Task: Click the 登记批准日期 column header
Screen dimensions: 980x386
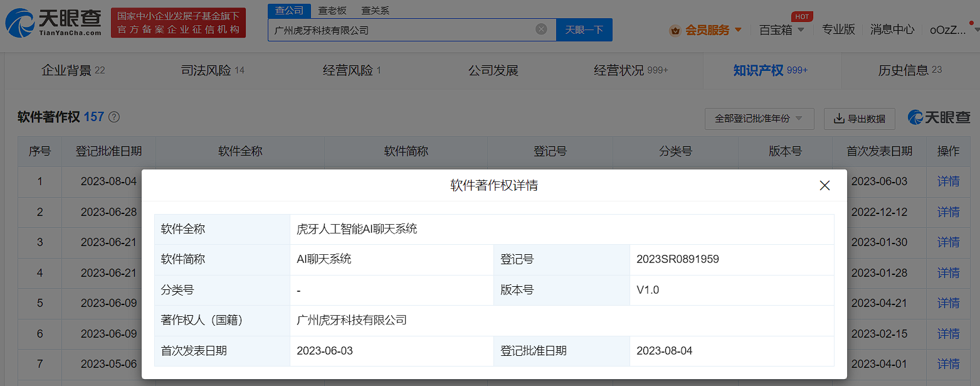Action: pyautogui.click(x=108, y=151)
